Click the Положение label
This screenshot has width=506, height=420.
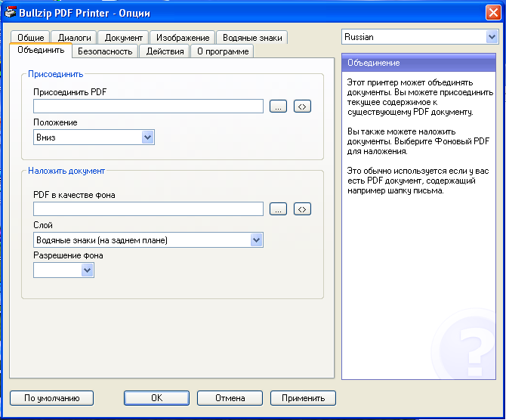pyautogui.click(x=55, y=122)
